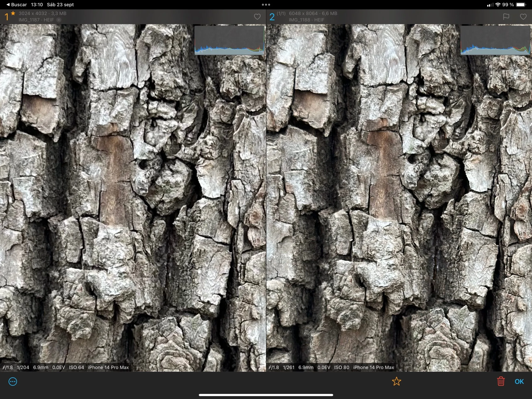Toggle the favorite heart on photo 1
This screenshot has height=399, width=532.
click(x=257, y=17)
